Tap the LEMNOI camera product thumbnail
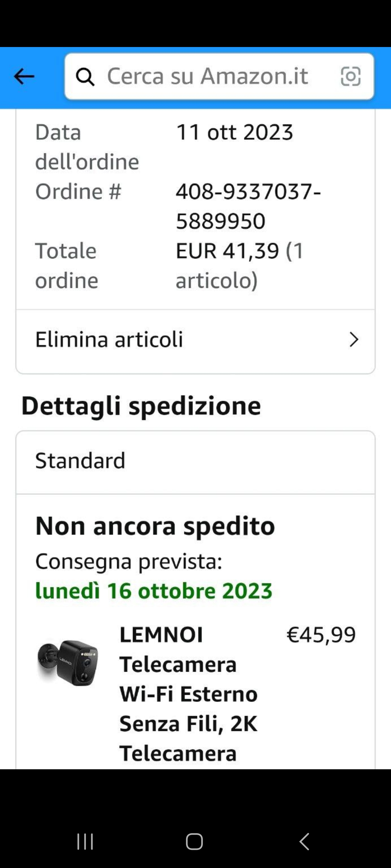Screen dimensions: 391x868 (x=68, y=663)
